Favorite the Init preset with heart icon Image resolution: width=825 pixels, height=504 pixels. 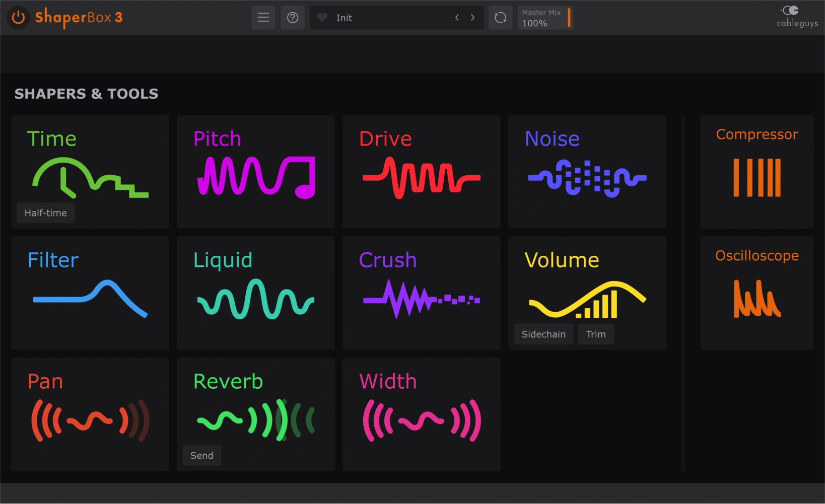(x=322, y=18)
